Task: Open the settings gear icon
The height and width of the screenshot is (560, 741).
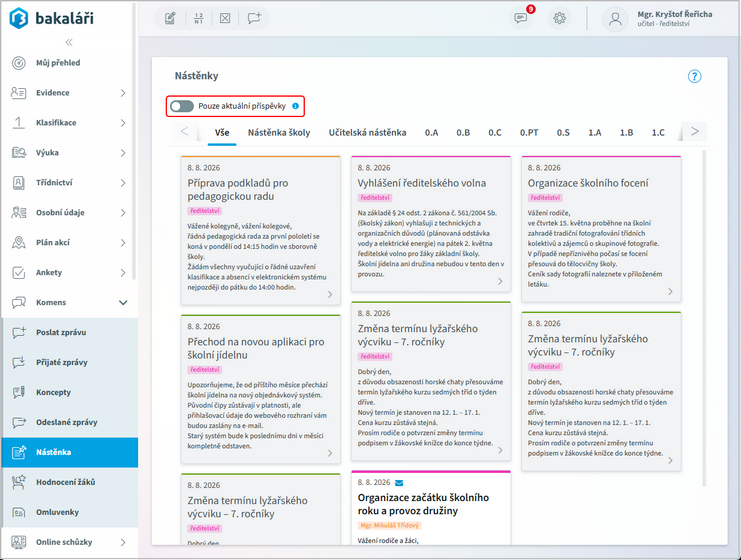Action: (559, 18)
